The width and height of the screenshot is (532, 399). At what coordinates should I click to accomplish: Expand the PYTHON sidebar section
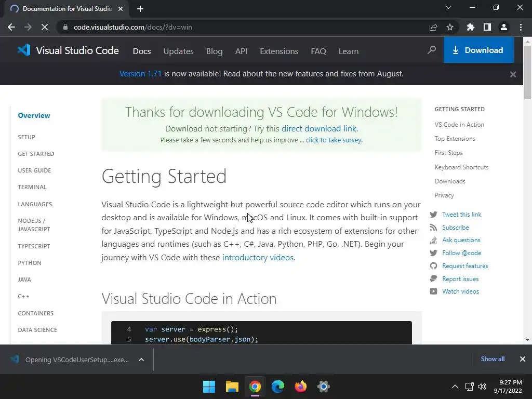30,262
